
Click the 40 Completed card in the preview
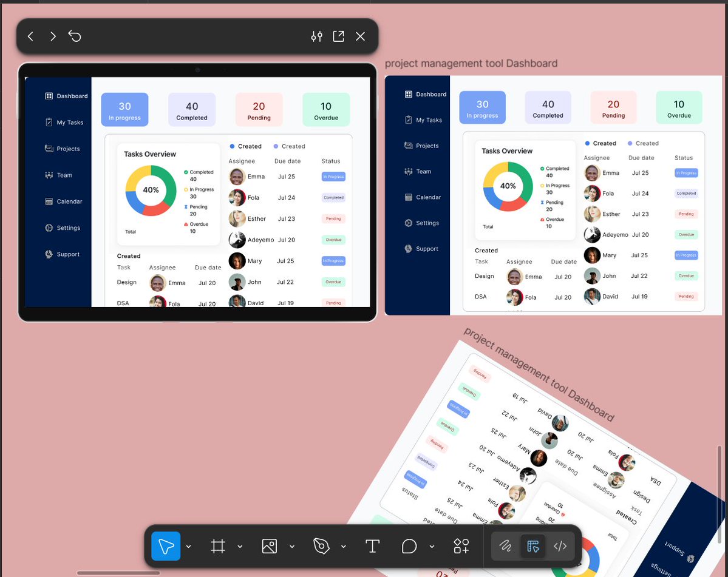pyautogui.click(x=192, y=109)
